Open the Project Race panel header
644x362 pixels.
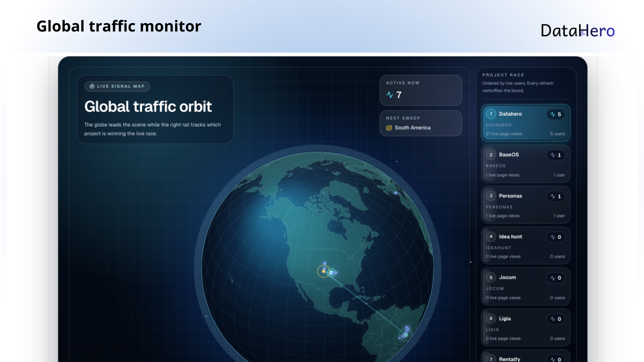503,75
